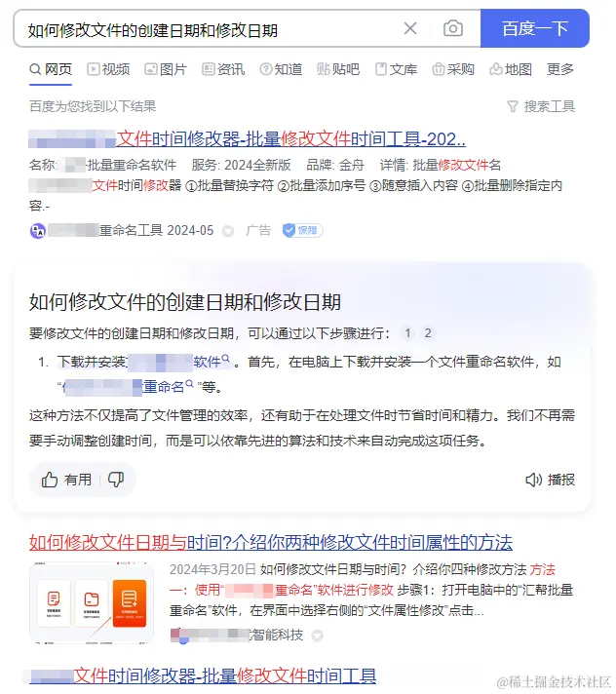Expand dropdown arrow beside 智能科技 source
The width and height of the screenshot is (616, 694).
[x=317, y=636]
